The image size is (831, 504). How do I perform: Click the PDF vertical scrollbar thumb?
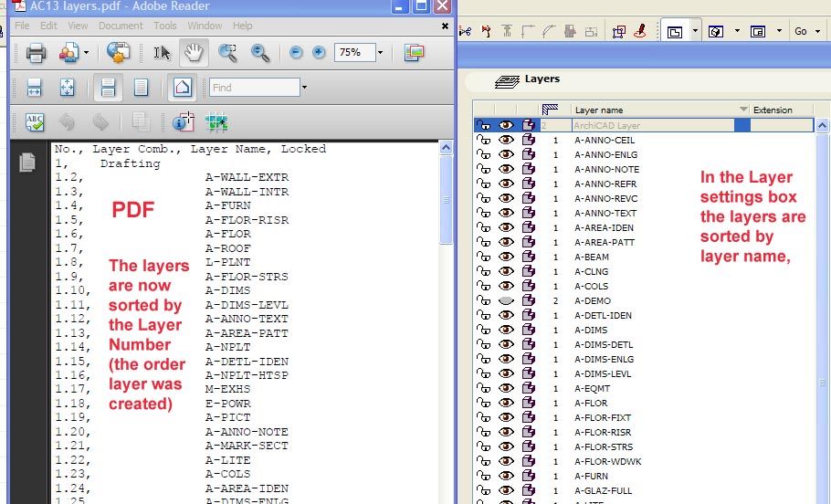point(447,200)
